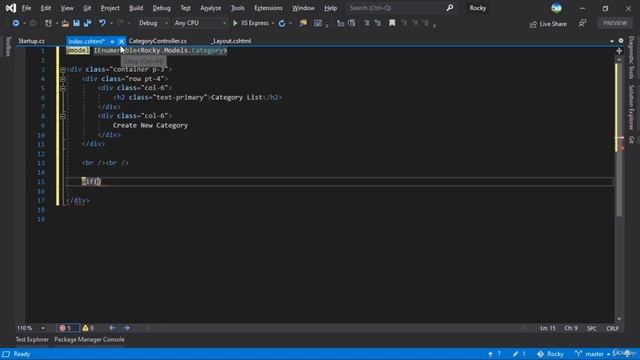Click the Visual Studio logo icon
640x360 pixels.
point(11,8)
